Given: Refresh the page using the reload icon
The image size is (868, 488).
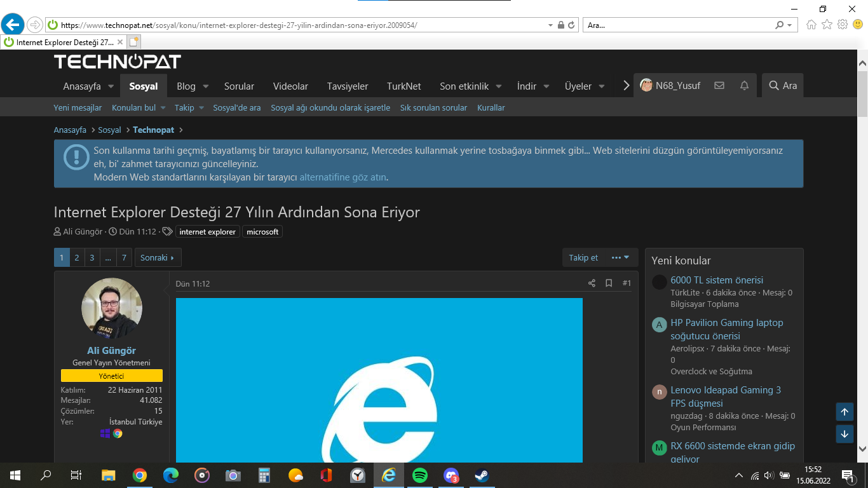Looking at the screenshot, I should coord(571,25).
